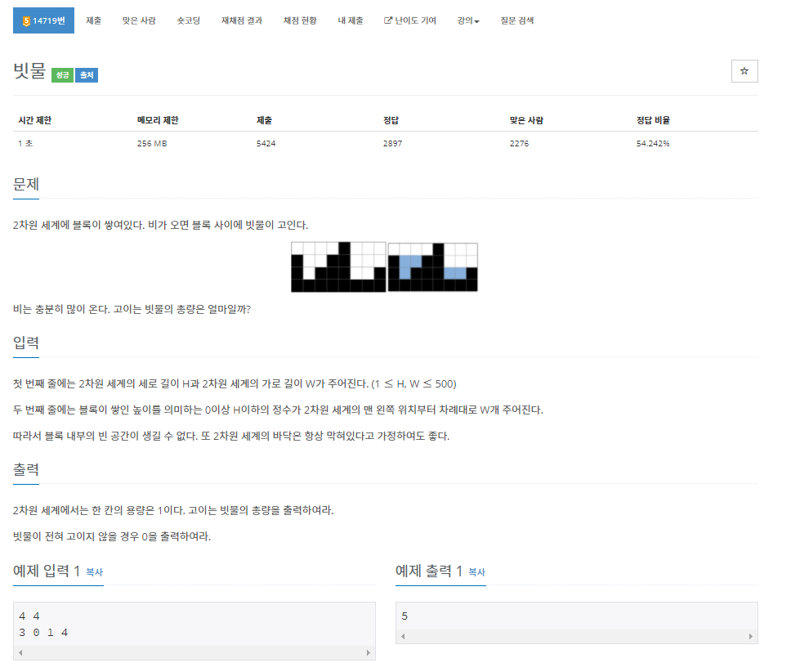Open the 맞은 사람 tab

tap(139, 20)
